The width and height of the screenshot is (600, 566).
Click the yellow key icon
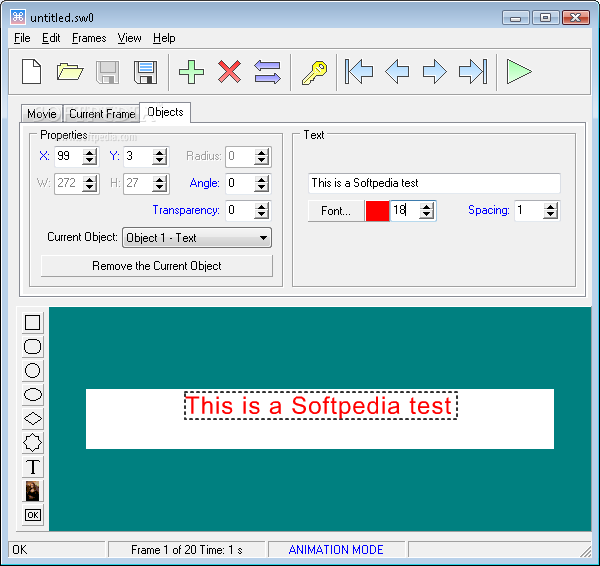point(314,72)
